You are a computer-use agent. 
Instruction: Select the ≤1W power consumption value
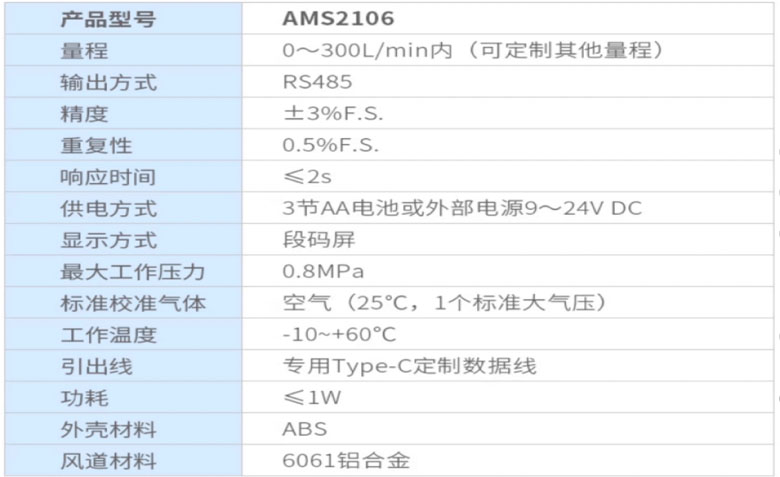click(x=312, y=397)
